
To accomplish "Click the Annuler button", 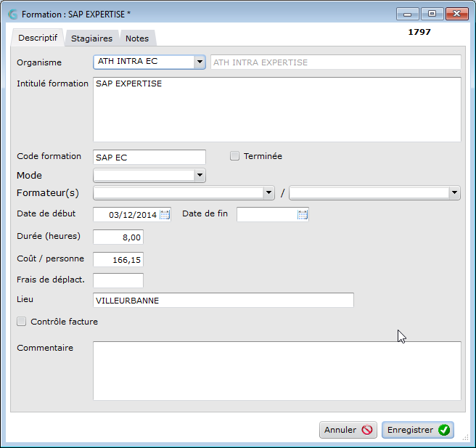I will 348,430.
